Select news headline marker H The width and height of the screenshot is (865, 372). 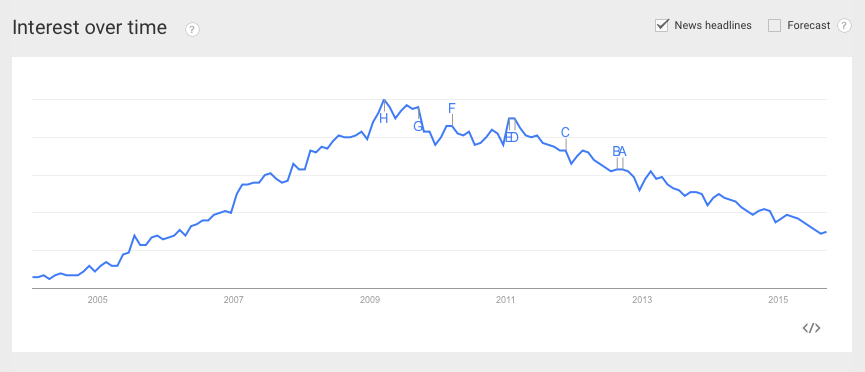tap(383, 118)
